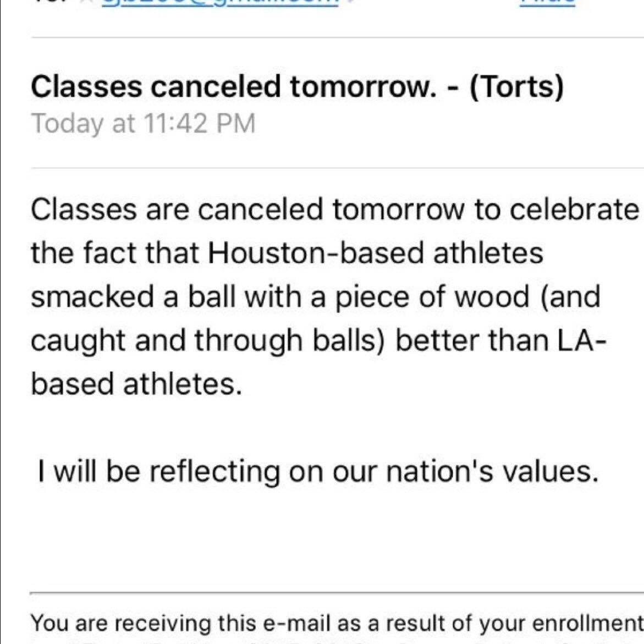Tap the recipient gmail address link
Image resolution: width=644 pixels, height=644 pixels.
pos(220,3)
